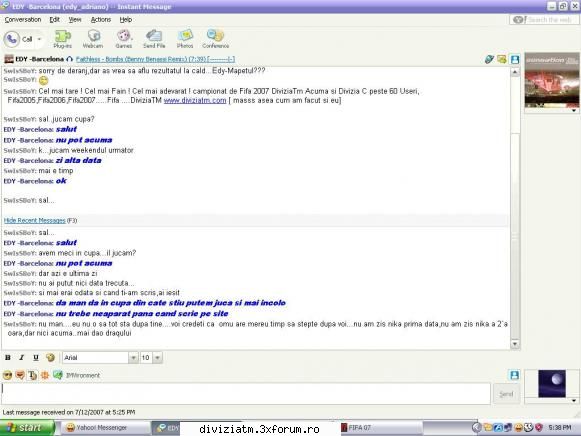This screenshot has width=581, height=436.
Task: Expand my moon display image options arrow
Action: coord(574,400)
